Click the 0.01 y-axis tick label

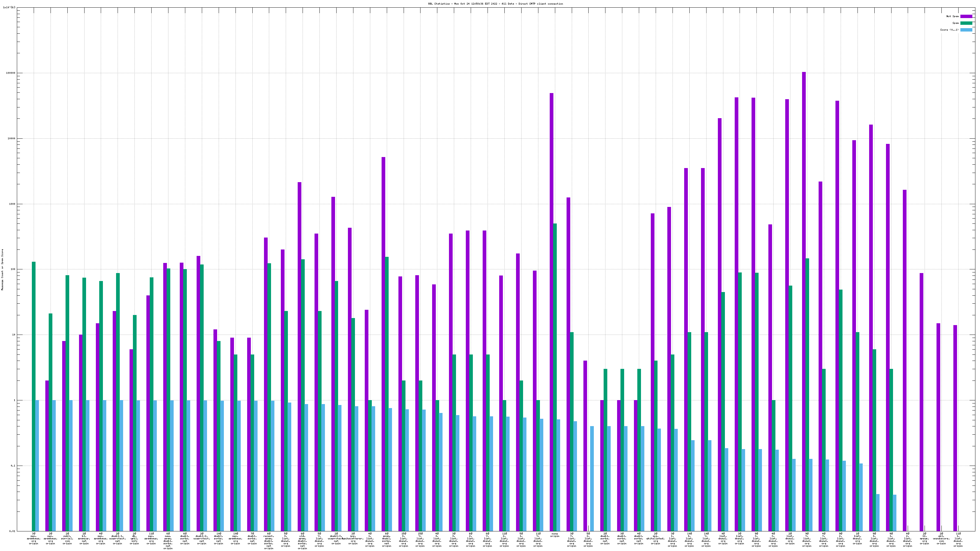pyautogui.click(x=12, y=531)
